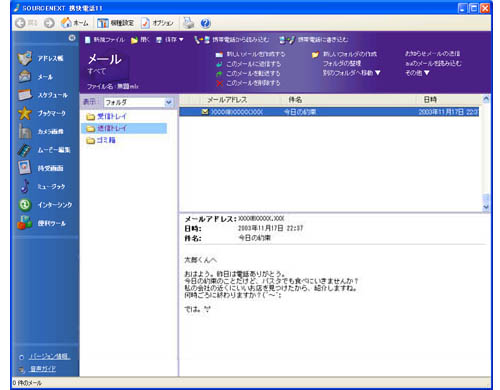500x390 pixels.
Task: Sort by the 日時 column header
Action: (430, 100)
